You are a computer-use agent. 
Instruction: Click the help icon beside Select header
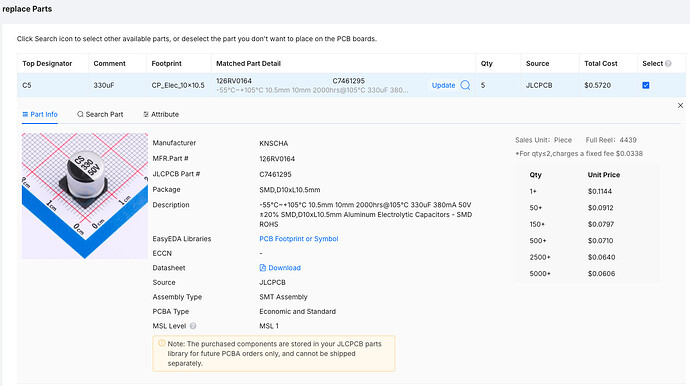(668, 63)
